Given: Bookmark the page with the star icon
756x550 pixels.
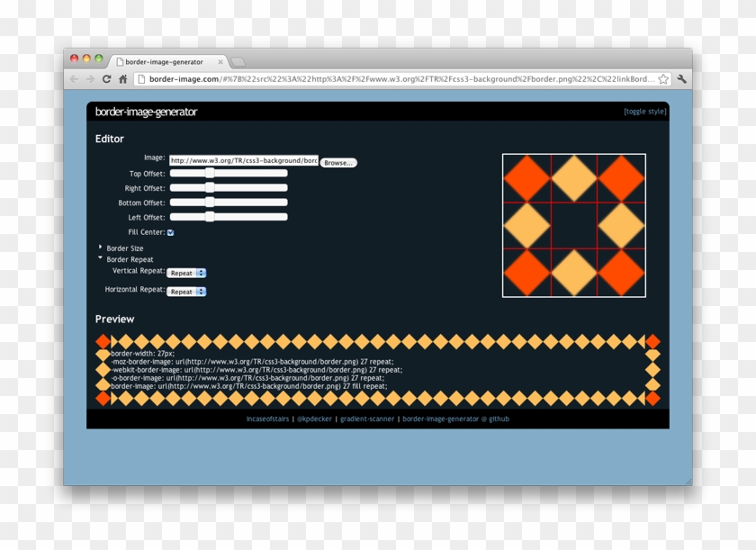Looking at the screenshot, I should 663,79.
